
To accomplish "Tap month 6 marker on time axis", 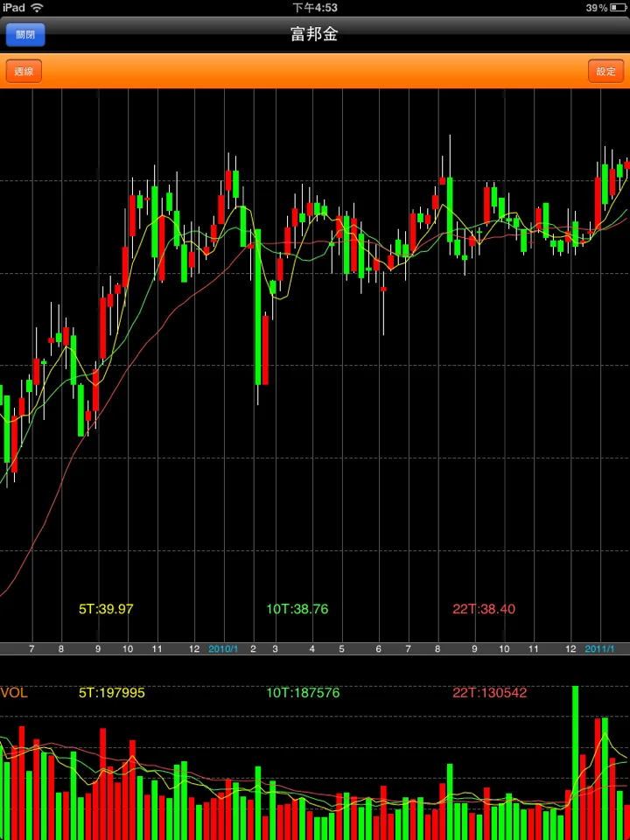I will pos(379,648).
